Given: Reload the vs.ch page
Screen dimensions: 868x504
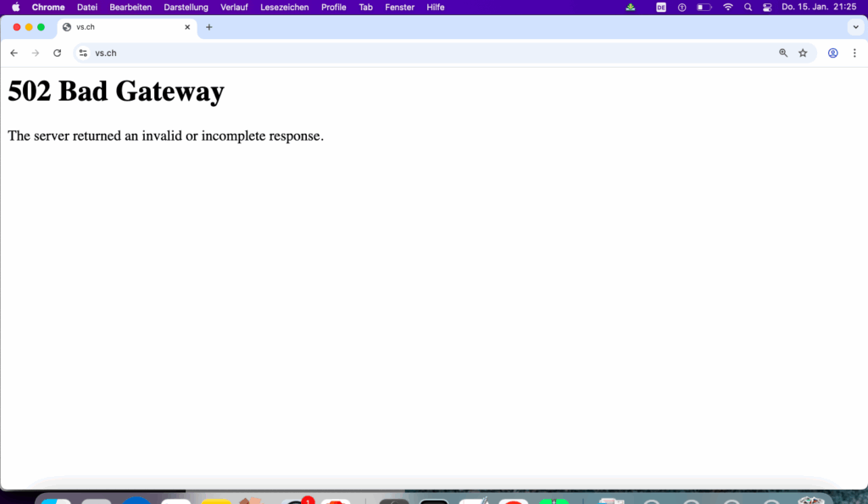Looking at the screenshot, I should point(57,53).
